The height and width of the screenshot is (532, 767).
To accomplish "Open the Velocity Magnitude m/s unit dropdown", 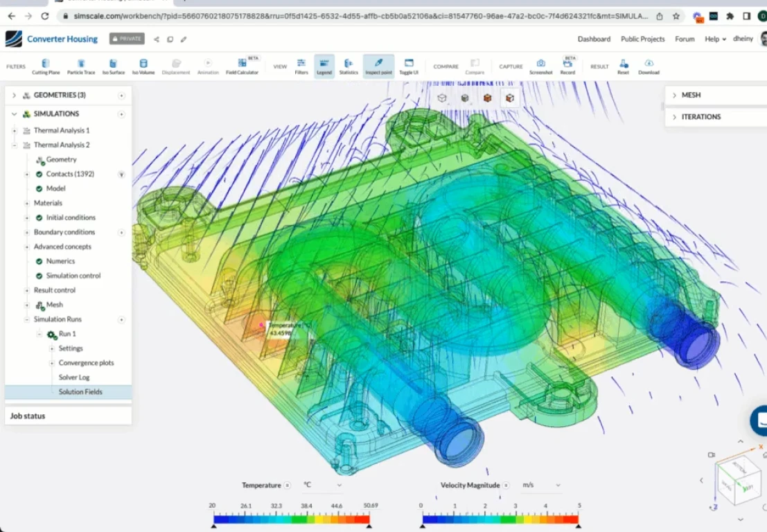I will point(541,486).
